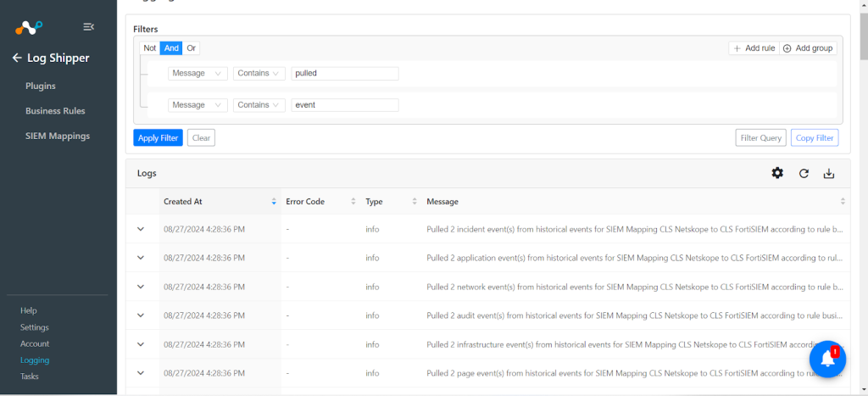Click the incident row's 'info' type cell
Image resolution: width=868 pixels, height=396 pixels.
[x=373, y=229]
